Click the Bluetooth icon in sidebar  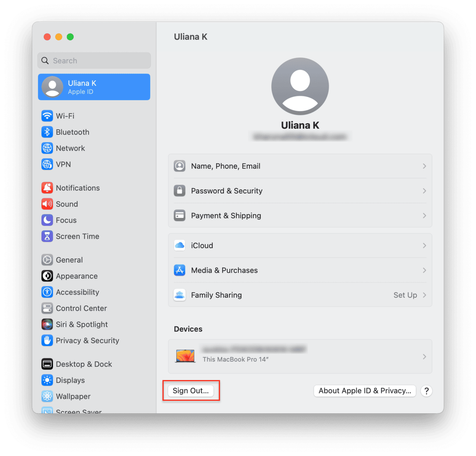(47, 132)
